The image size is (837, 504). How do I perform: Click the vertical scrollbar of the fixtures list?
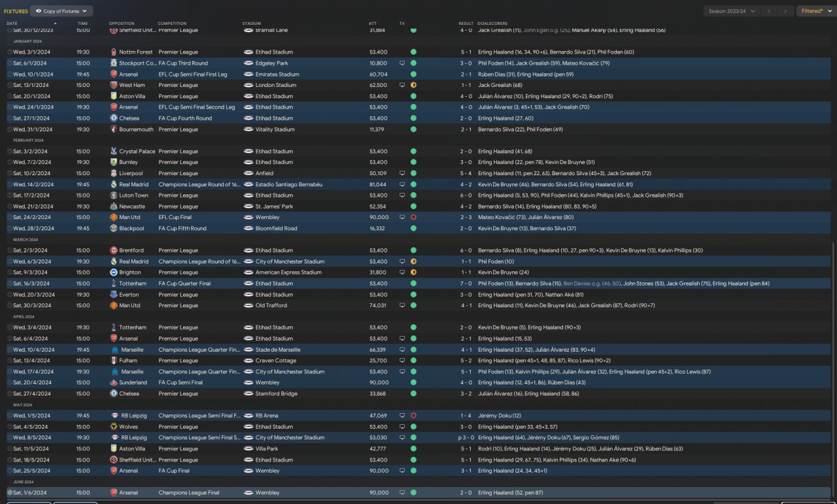tap(834, 371)
